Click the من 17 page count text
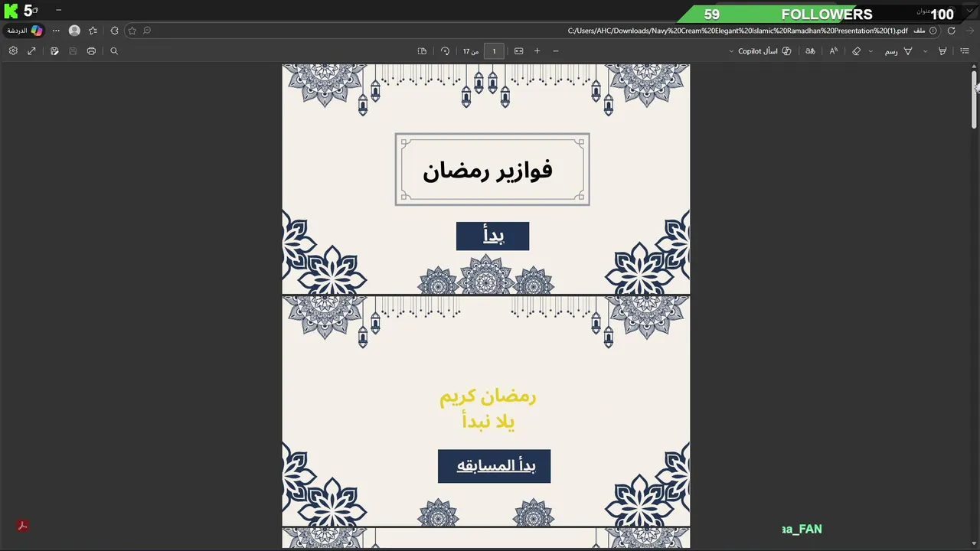Screen dimensions: 980x551 coord(471,51)
